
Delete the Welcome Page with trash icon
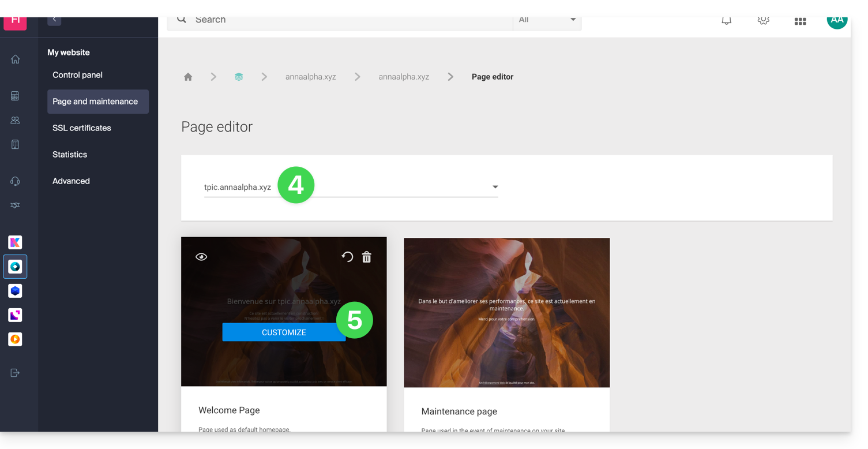point(366,257)
